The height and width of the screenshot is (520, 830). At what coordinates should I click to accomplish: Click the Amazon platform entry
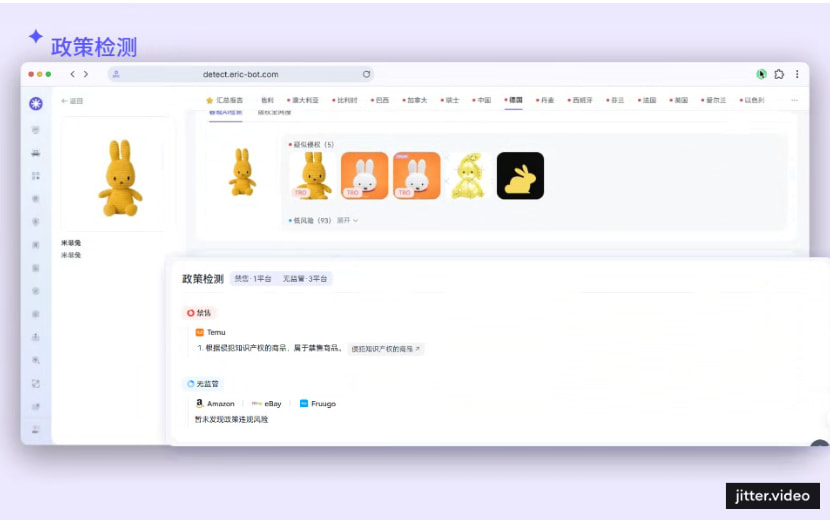click(215, 404)
